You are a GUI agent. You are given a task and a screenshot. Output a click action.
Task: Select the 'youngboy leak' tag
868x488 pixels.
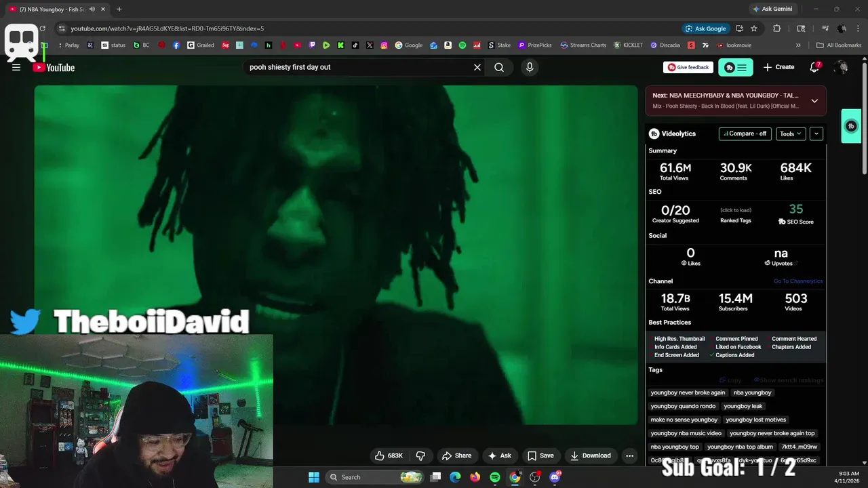coord(743,406)
